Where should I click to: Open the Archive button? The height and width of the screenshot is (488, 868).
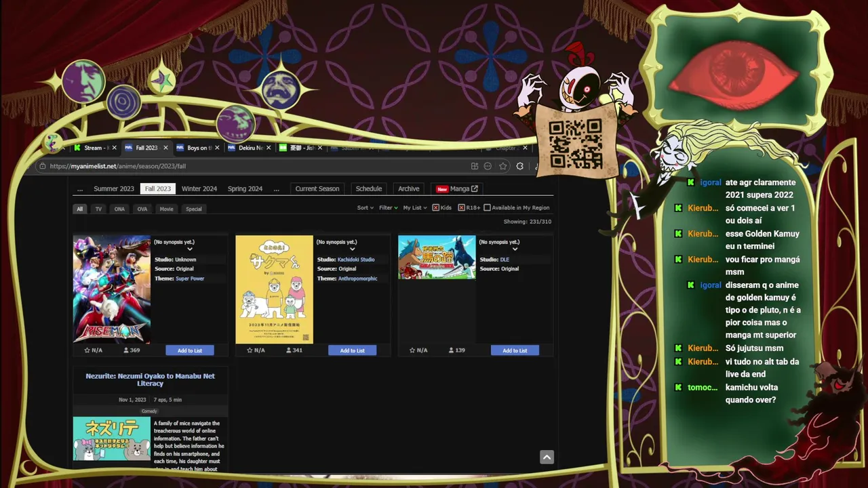[x=408, y=188]
